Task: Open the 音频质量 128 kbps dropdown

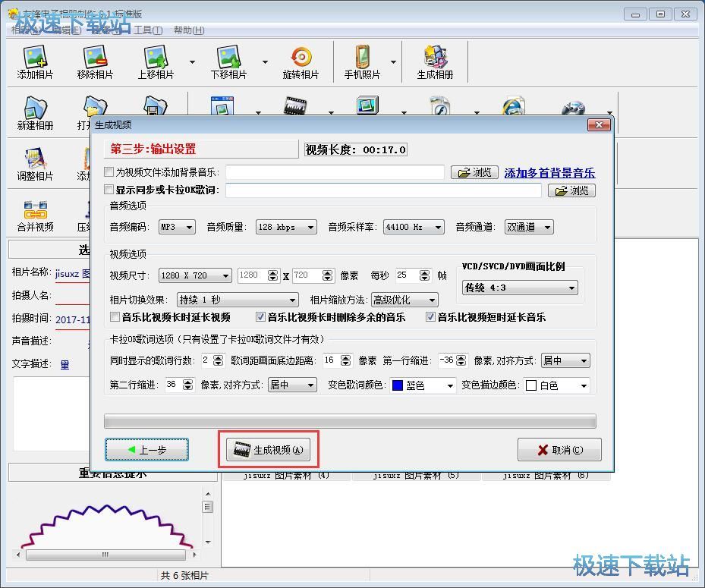Action: coord(286,227)
